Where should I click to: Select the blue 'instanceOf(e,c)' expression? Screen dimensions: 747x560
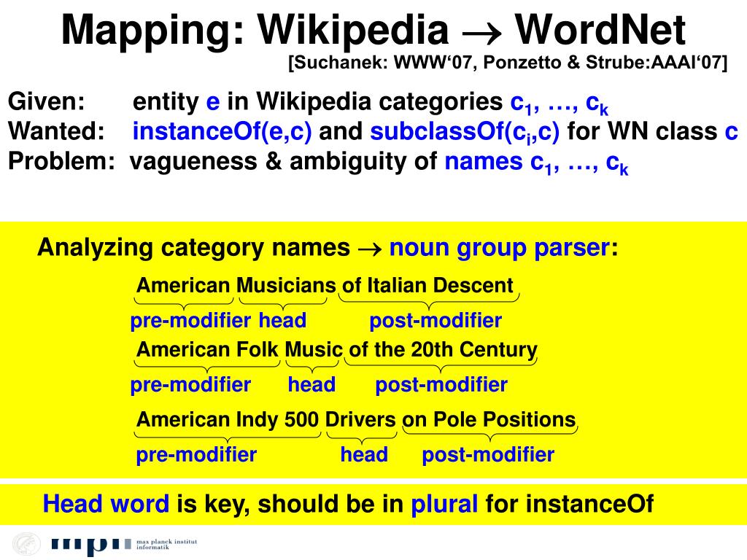[x=222, y=131]
